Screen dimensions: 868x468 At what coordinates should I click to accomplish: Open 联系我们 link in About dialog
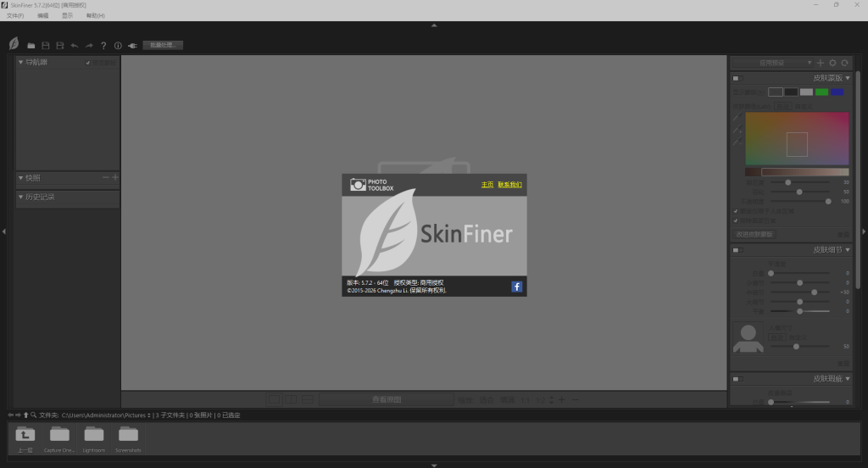click(509, 185)
